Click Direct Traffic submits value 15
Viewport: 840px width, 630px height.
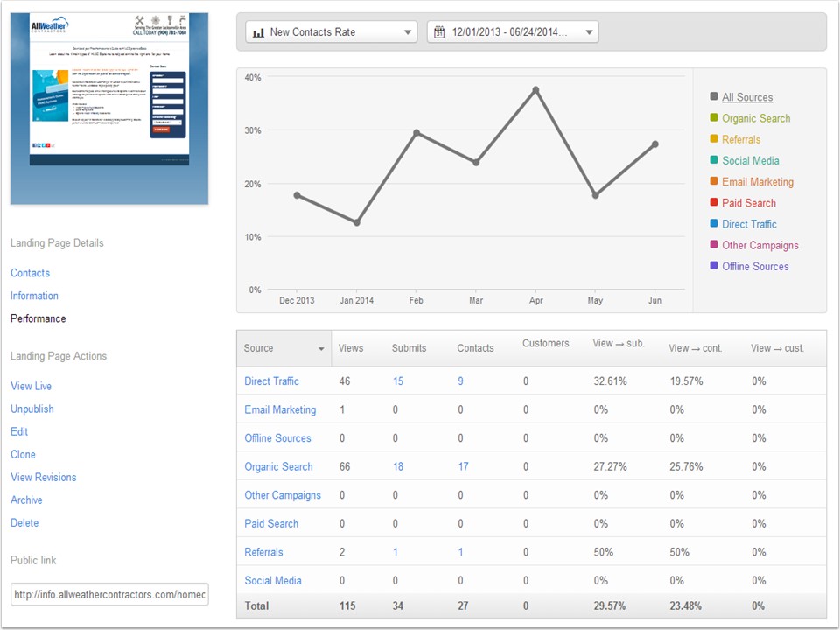click(397, 381)
